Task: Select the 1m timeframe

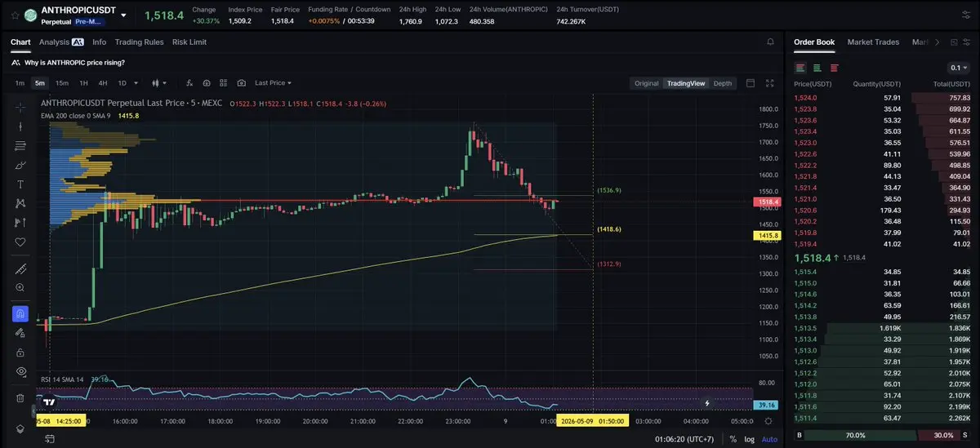Action: pyautogui.click(x=20, y=82)
